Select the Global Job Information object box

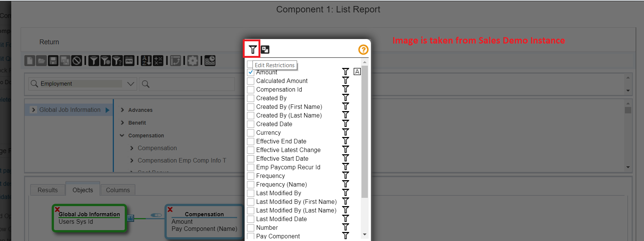89,218
